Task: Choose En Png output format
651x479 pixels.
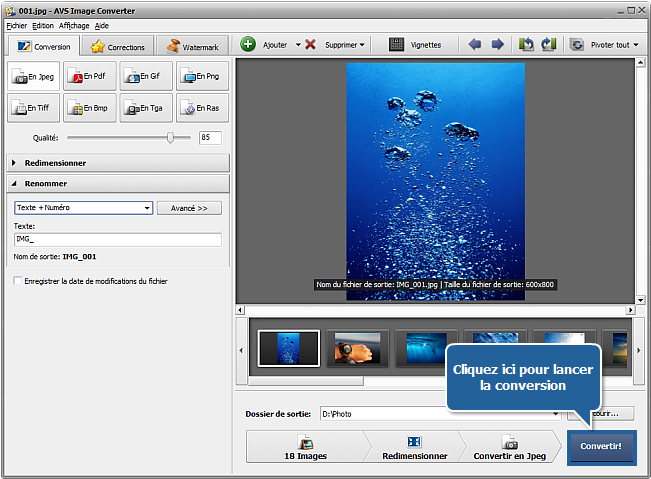Action: (202, 76)
